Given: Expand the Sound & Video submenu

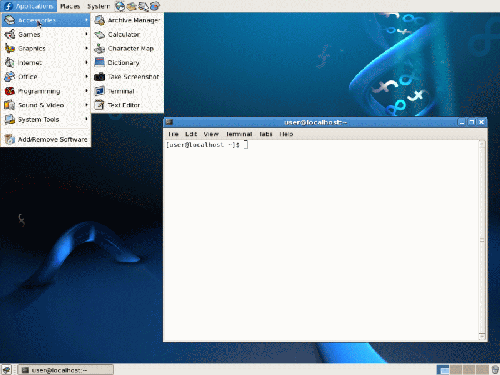Looking at the screenshot, I should tap(46, 105).
